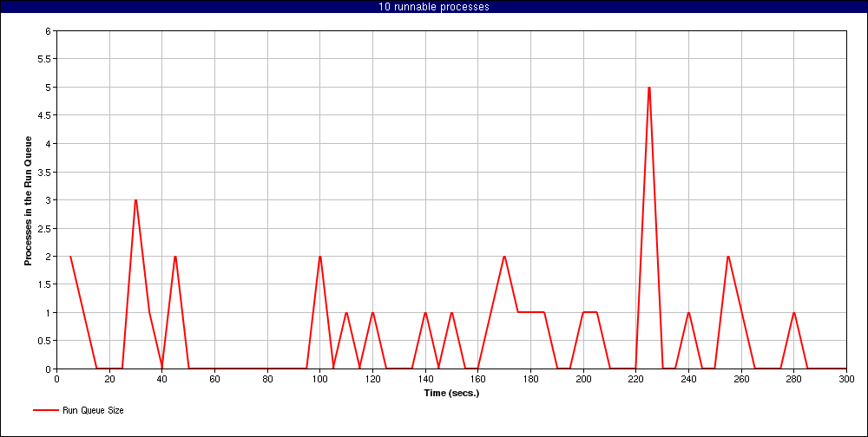Click y-axis tick label '4.5'
Viewport: 868px width, 437px height.
pos(46,115)
